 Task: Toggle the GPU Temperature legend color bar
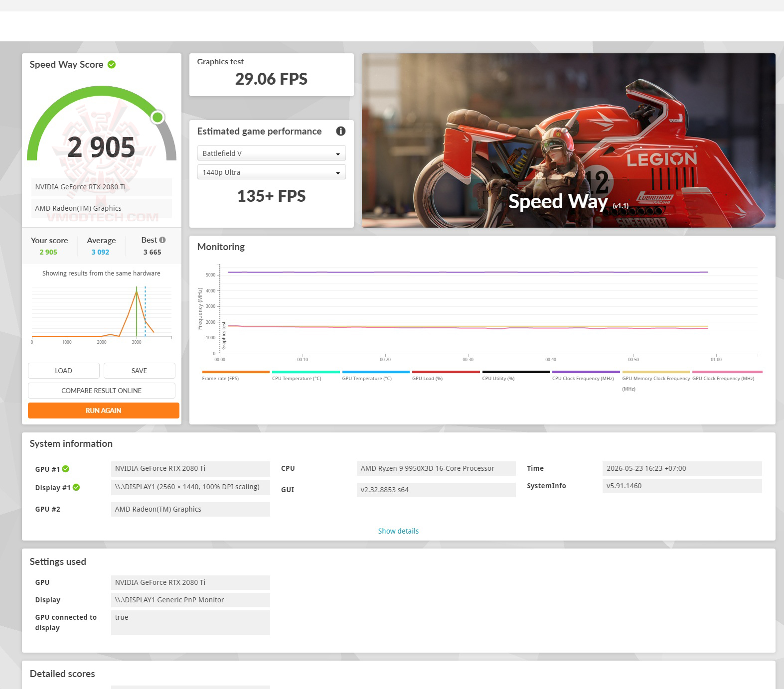(x=376, y=372)
